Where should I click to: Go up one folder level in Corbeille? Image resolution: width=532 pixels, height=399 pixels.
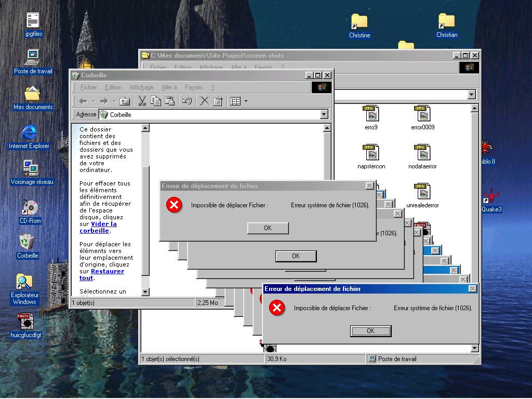click(x=125, y=101)
